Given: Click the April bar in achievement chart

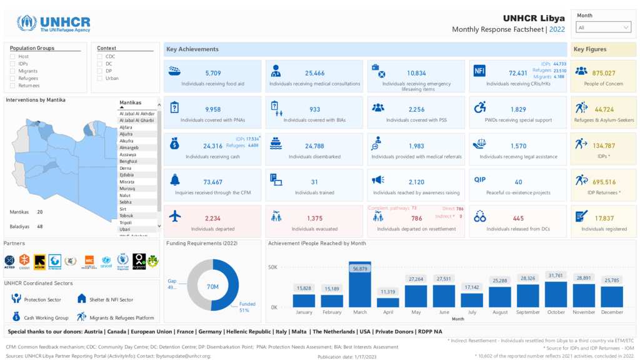Looking at the screenshot, I should click(x=387, y=302).
